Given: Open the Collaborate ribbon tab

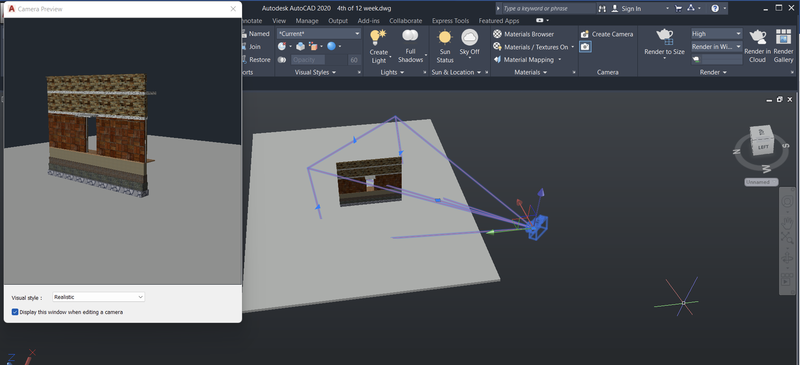Looking at the screenshot, I should [x=406, y=21].
